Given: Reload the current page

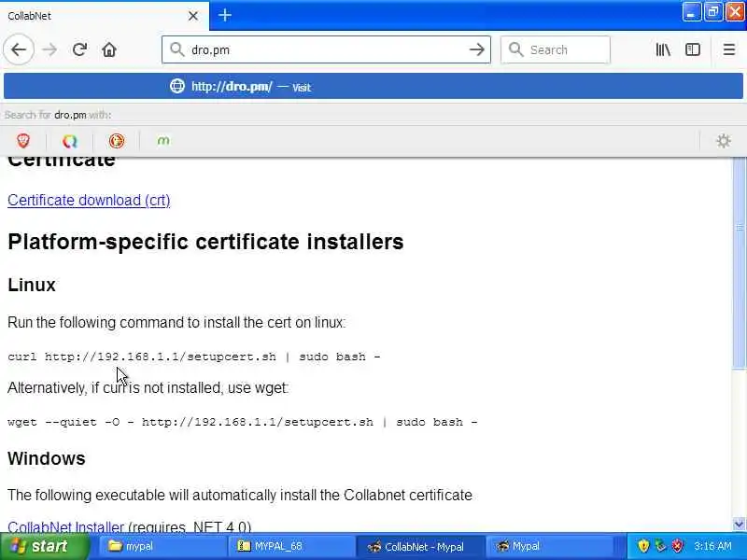Looking at the screenshot, I should coord(79,49).
